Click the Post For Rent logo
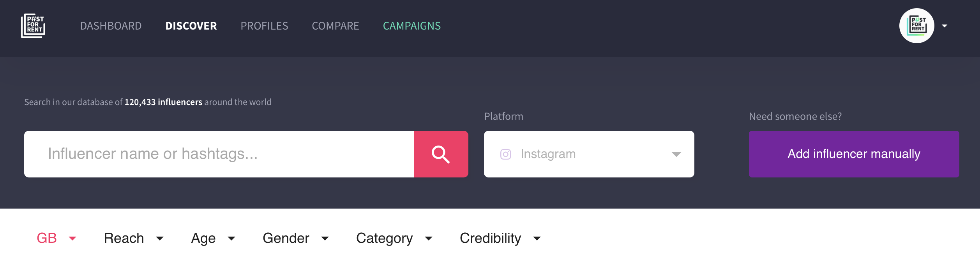Viewport: 980px width, 265px height. pos(33,26)
